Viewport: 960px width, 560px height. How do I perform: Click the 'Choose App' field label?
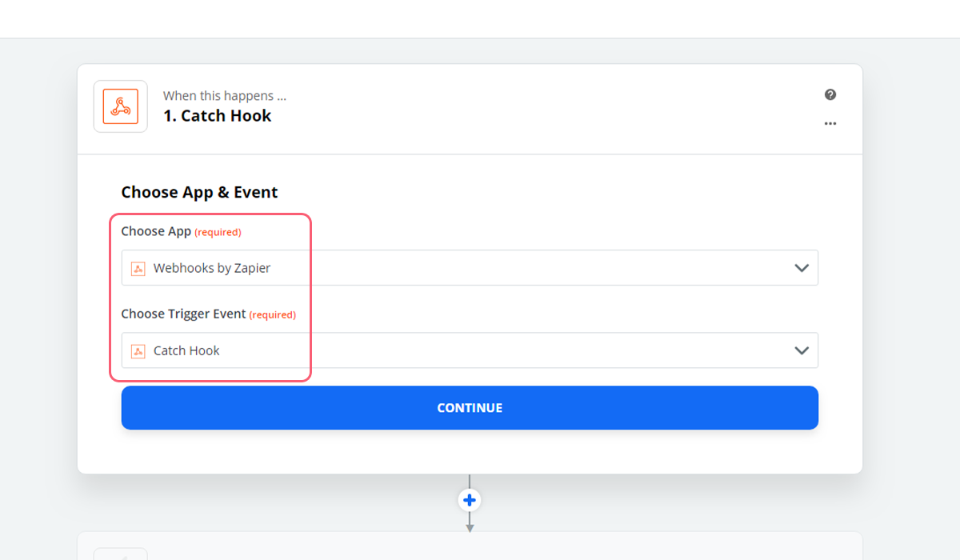[x=156, y=231]
